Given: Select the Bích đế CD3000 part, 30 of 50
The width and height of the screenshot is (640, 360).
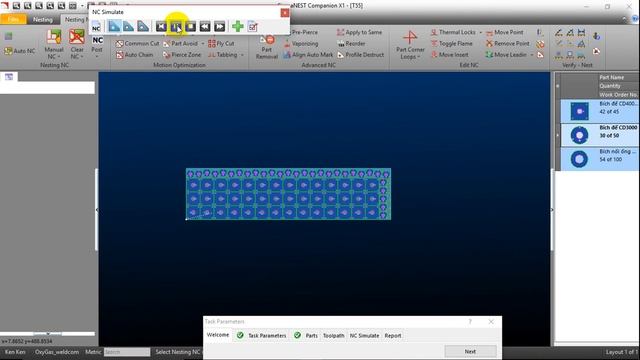Looking at the screenshot, I should [599, 135].
